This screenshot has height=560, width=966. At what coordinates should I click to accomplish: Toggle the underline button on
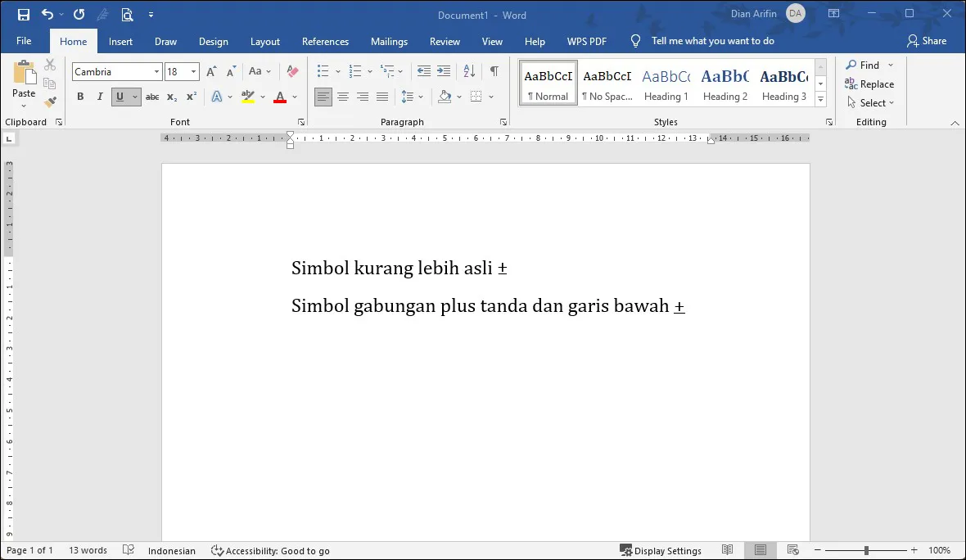click(x=121, y=97)
